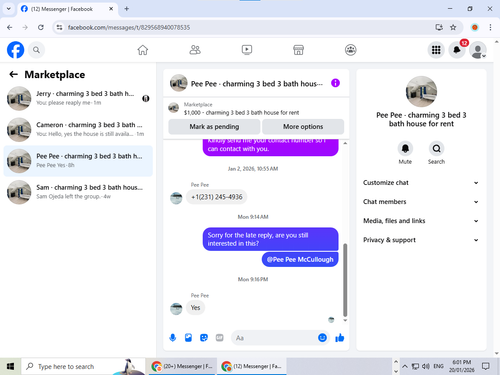Open the Groups icon in top navigation
The height and width of the screenshot is (375, 500).
click(350, 50)
